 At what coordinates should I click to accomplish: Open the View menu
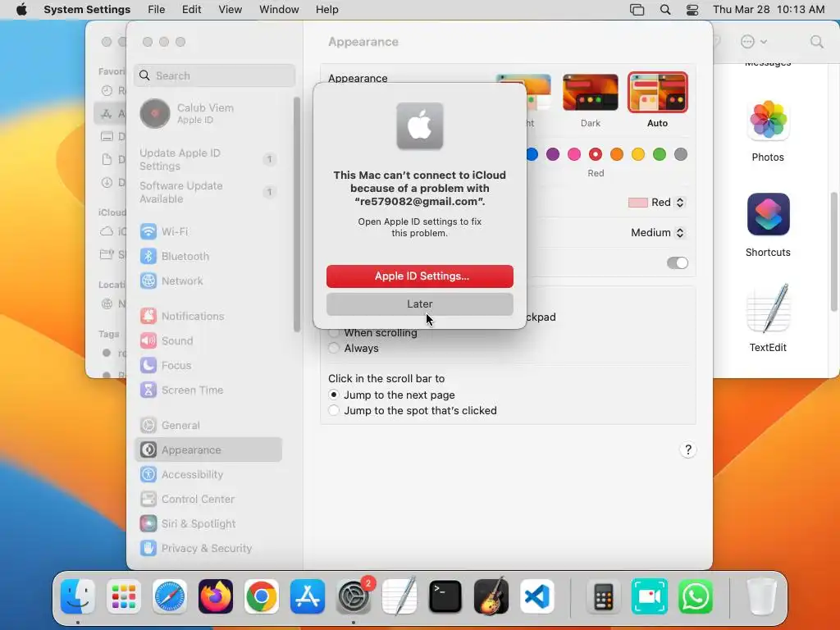230,10
